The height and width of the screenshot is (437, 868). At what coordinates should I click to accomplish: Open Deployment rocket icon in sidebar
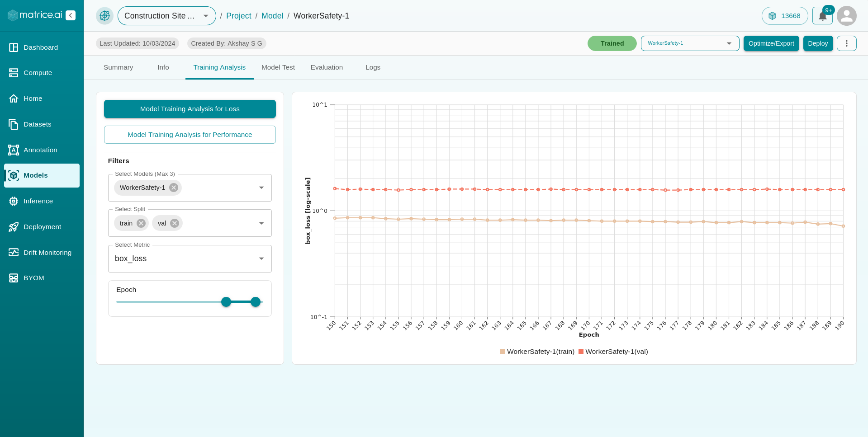coord(14,227)
